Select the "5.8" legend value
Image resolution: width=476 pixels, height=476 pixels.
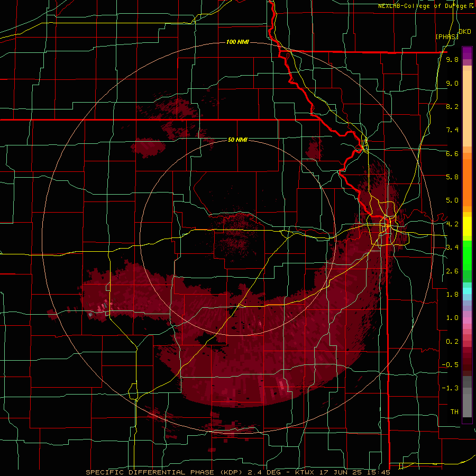click(452, 177)
